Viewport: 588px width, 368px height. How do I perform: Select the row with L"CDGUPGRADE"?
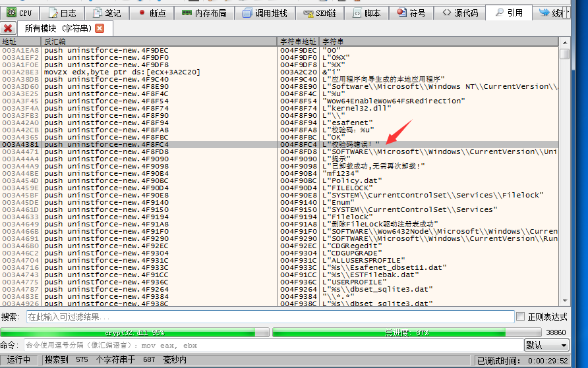(279, 253)
